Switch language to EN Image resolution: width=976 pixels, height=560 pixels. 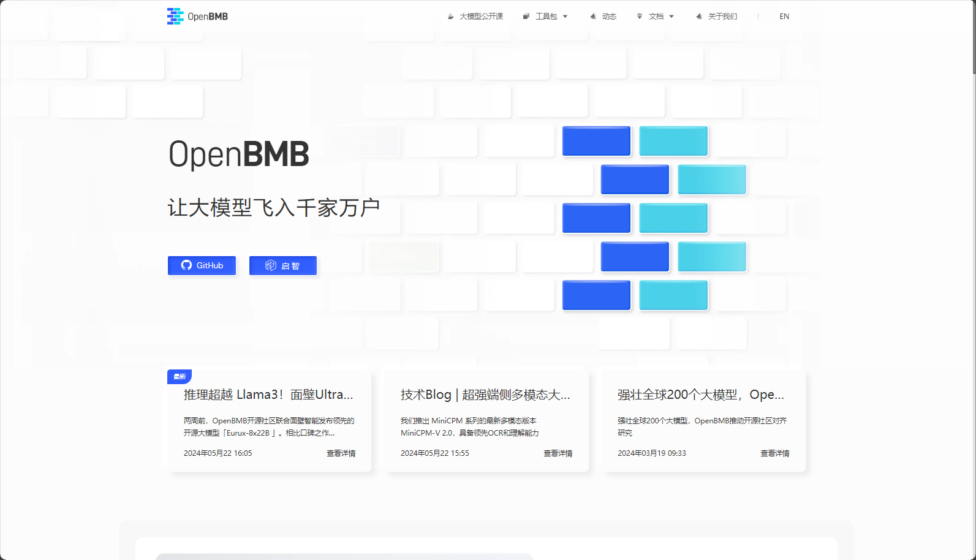click(x=784, y=17)
